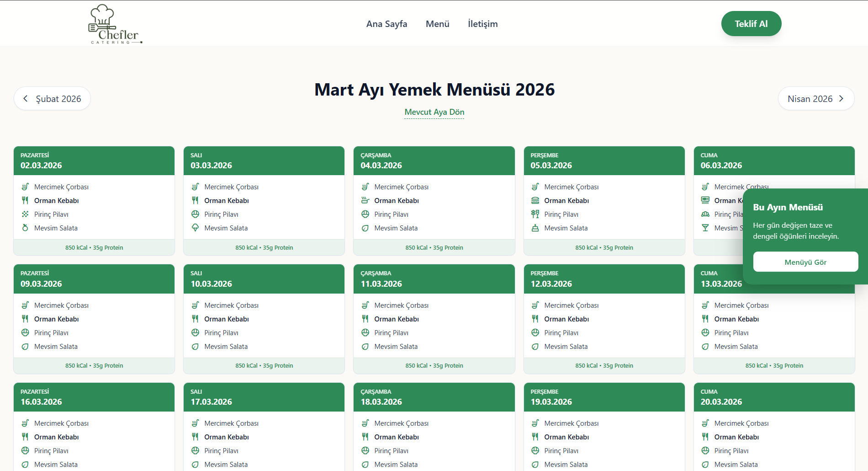
Task: Click the rice dots icon in the 02.03.2026 card
Action: (25, 214)
